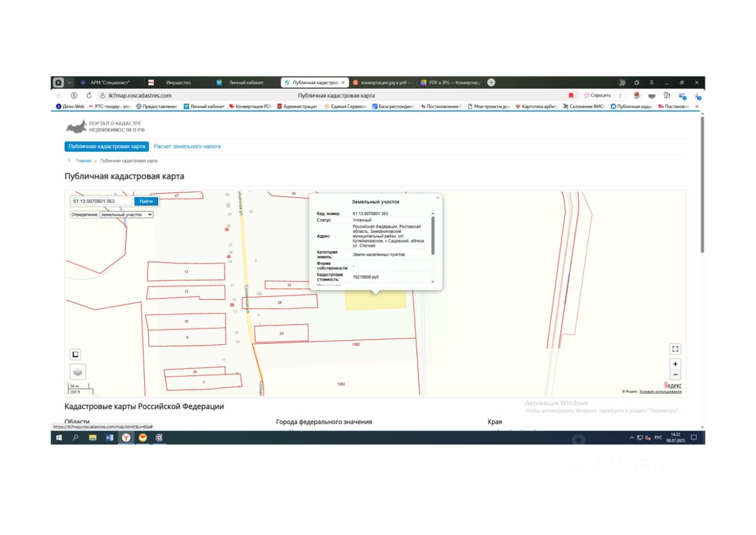Image resolution: width=756 pixels, height=535 pixels.
Task: Close the land plot info popup
Action: [x=438, y=198]
